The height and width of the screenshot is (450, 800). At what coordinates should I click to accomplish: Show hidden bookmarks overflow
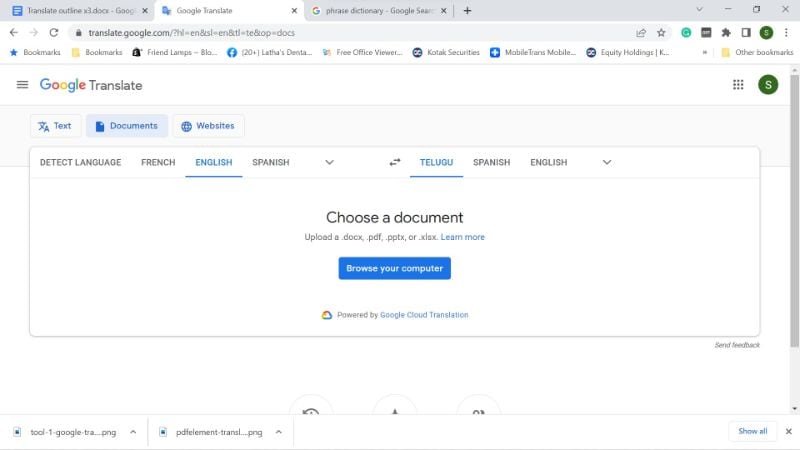705,53
